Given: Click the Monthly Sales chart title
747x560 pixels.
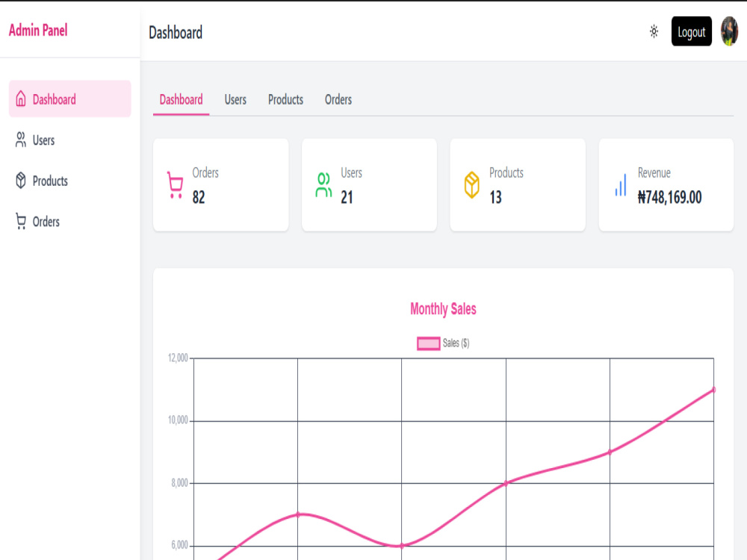Looking at the screenshot, I should [443, 308].
